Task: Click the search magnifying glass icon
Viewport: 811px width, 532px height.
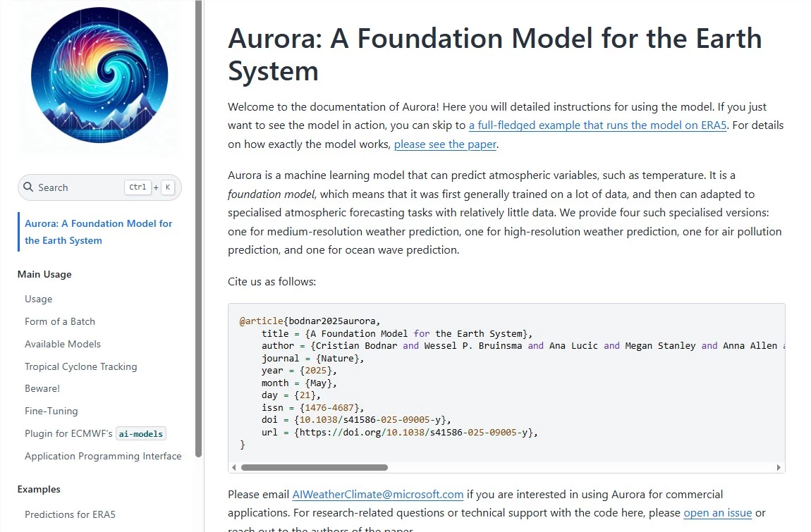Action: point(29,187)
